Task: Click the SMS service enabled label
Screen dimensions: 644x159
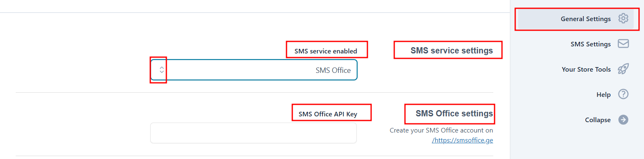Action: (x=326, y=51)
